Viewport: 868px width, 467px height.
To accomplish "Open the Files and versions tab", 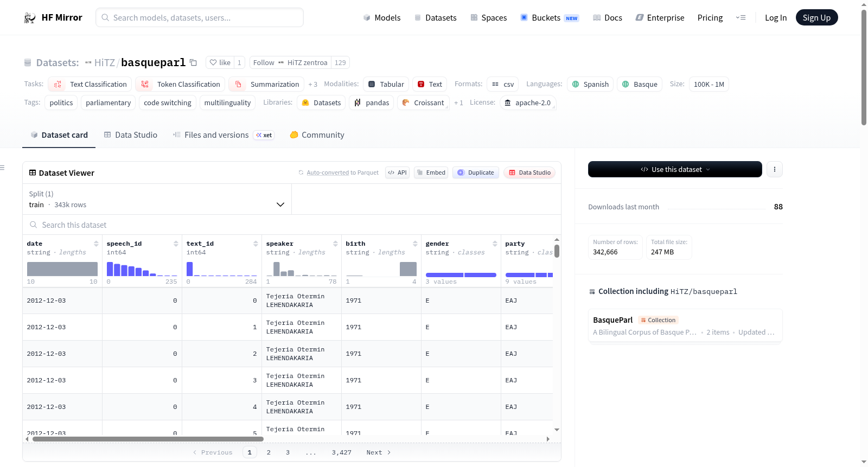I will [224, 135].
